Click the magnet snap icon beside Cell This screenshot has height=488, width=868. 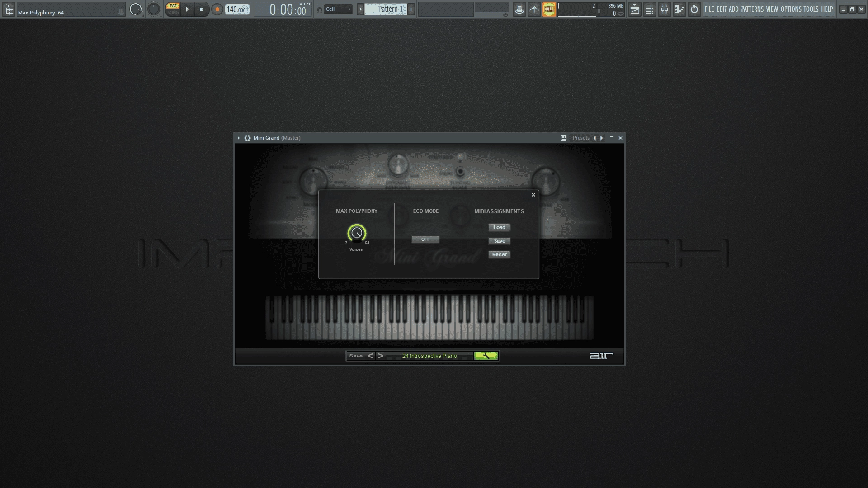(320, 9)
